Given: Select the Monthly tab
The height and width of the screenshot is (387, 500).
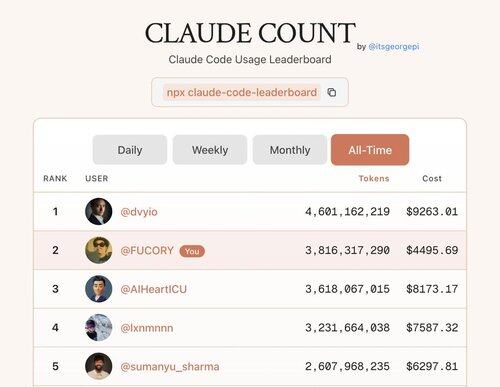Looking at the screenshot, I should [290, 150].
